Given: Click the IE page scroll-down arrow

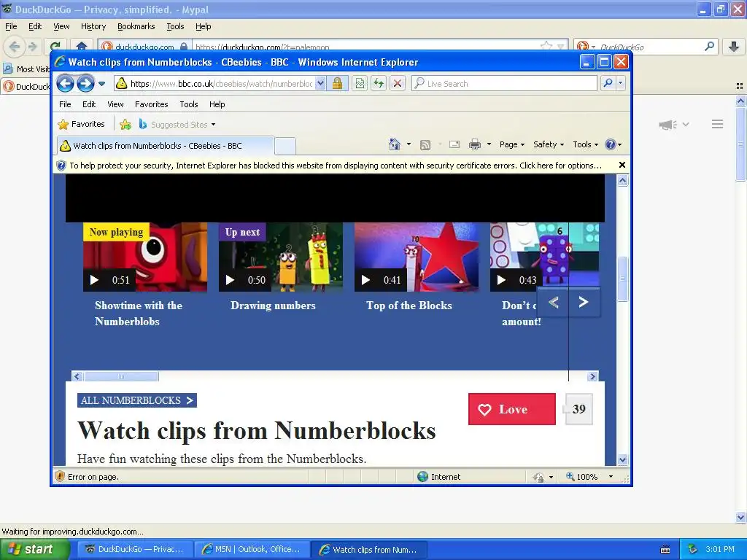Looking at the screenshot, I should click(623, 460).
